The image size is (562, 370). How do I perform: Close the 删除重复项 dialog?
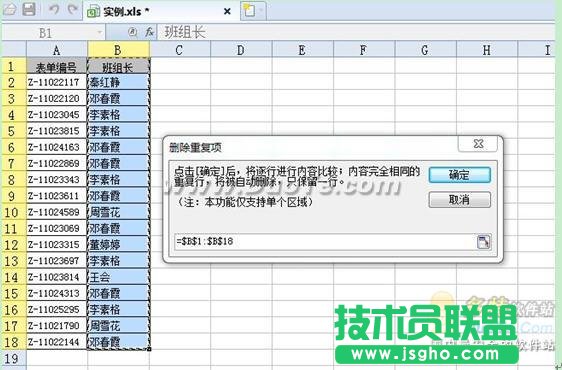[x=478, y=144]
